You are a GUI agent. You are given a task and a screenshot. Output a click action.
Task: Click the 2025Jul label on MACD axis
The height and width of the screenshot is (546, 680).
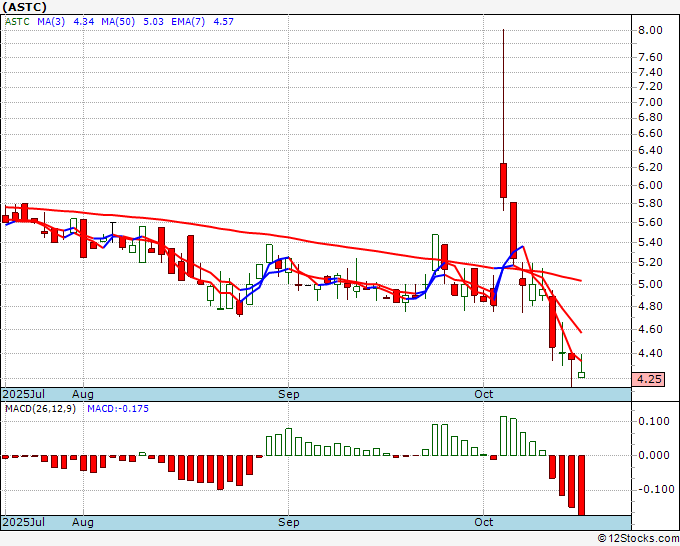24,522
